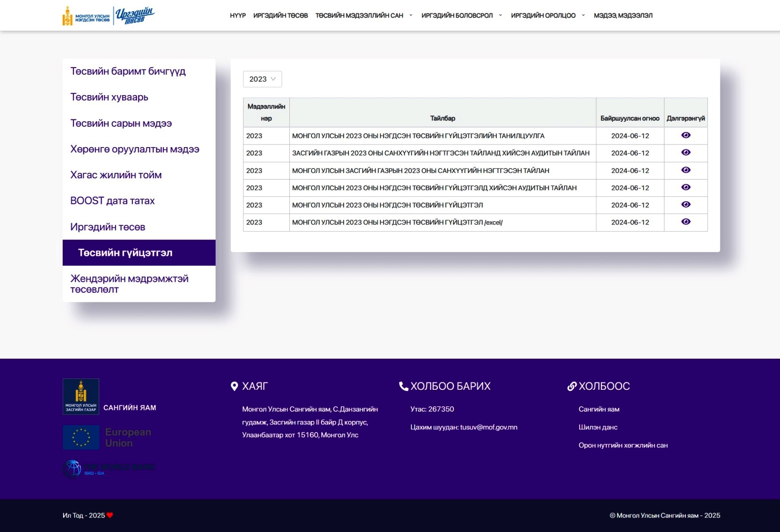Viewport: 780px width, 532px height.
Task: Select Жендэрийн мэдрэмжтэй төсөвлөлт sidebar item
Action: coord(129,284)
